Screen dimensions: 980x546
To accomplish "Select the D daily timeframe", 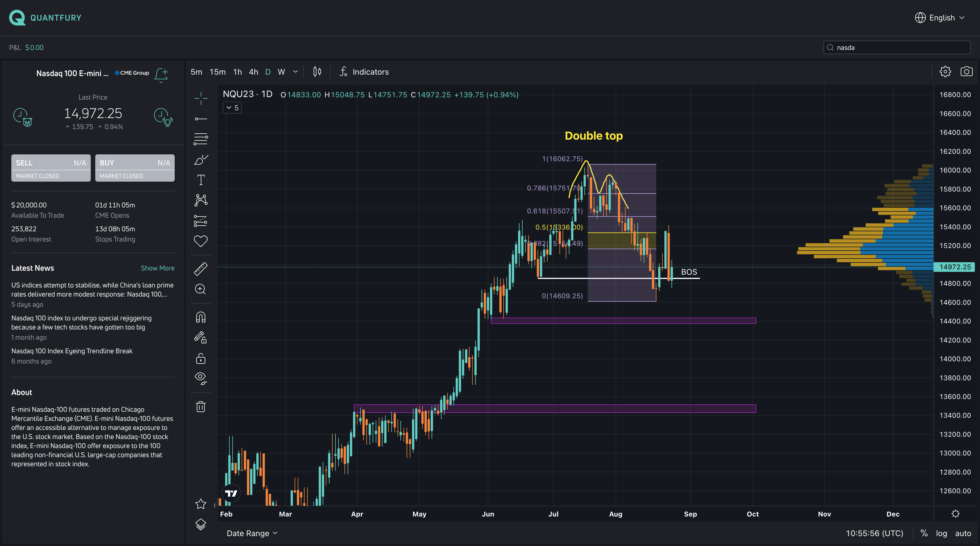I will click(268, 72).
